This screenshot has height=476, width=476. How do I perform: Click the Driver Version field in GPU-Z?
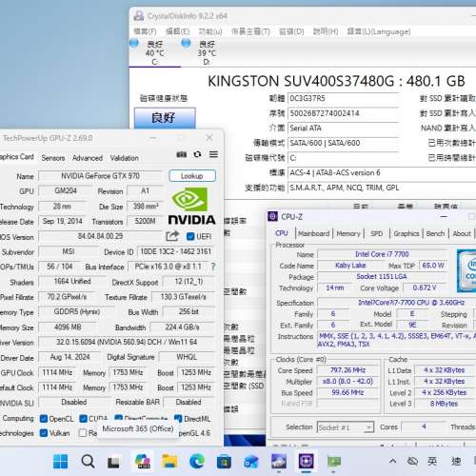pos(127,342)
